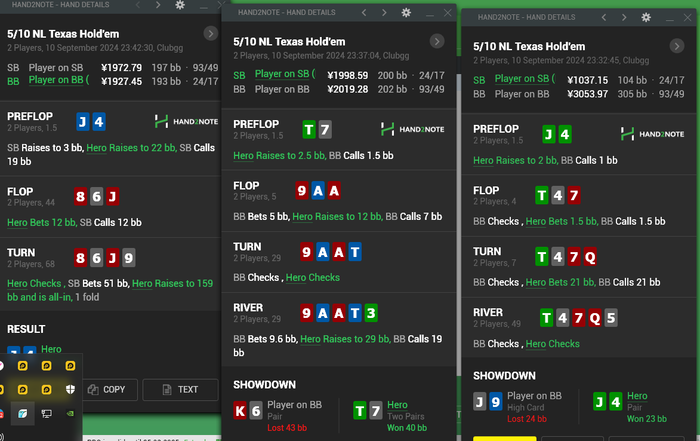Screen dimensions: 700x441
Task: Click 'Hero Raises to 2.5 bb' link
Action: pos(279,156)
